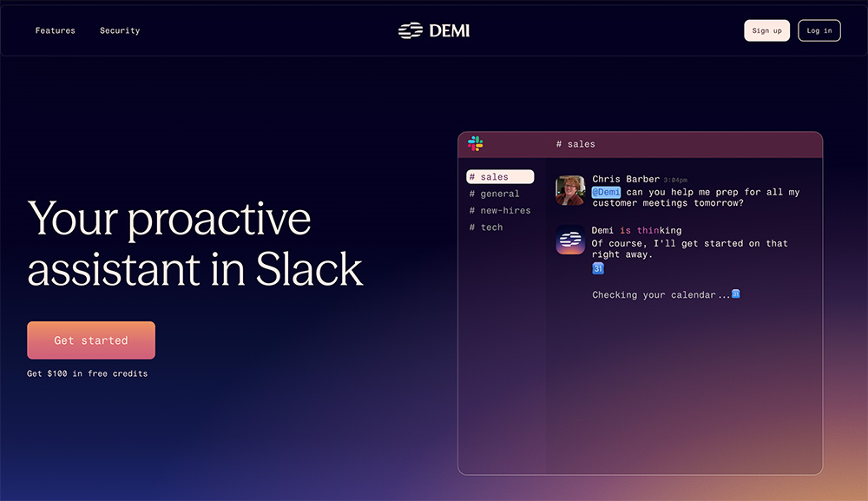
Task: Click the Demi bot avatar icon
Action: click(x=570, y=240)
